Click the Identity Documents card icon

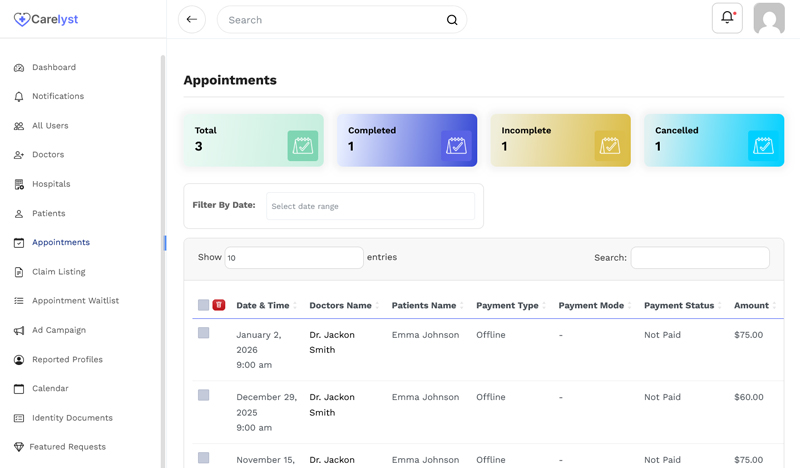tap(19, 418)
